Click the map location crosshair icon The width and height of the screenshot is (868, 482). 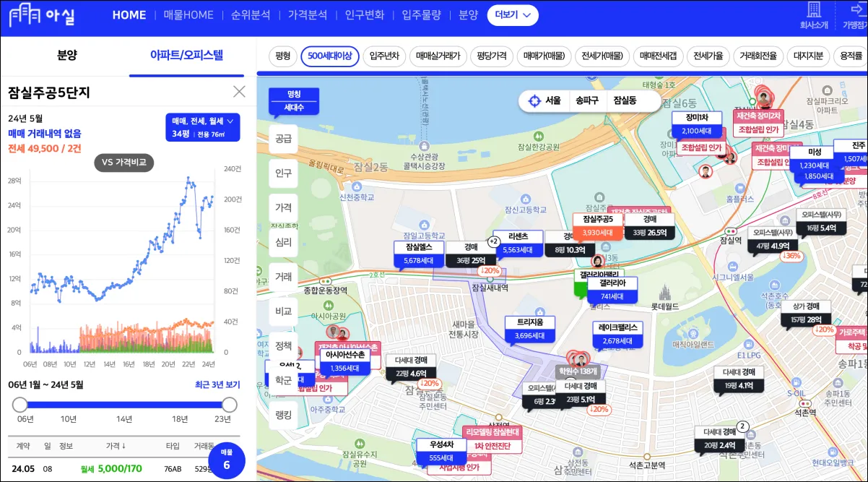click(534, 101)
